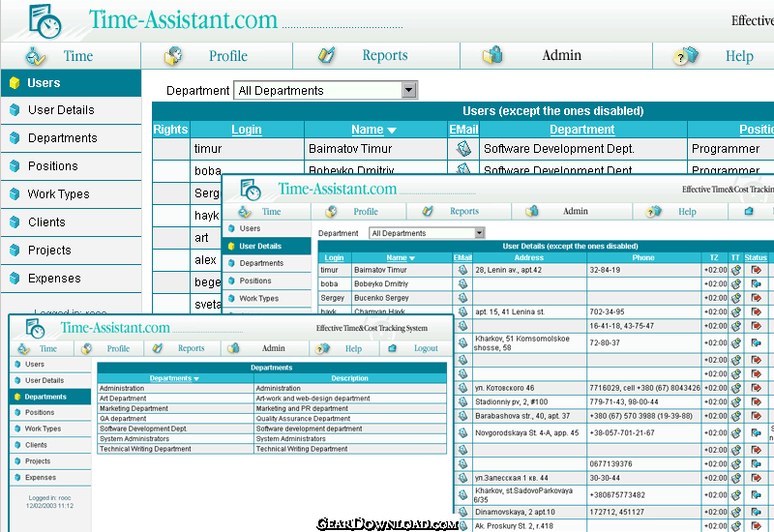774x532 pixels.
Task: Open the Admin tab in main window
Action: tap(561, 55)
